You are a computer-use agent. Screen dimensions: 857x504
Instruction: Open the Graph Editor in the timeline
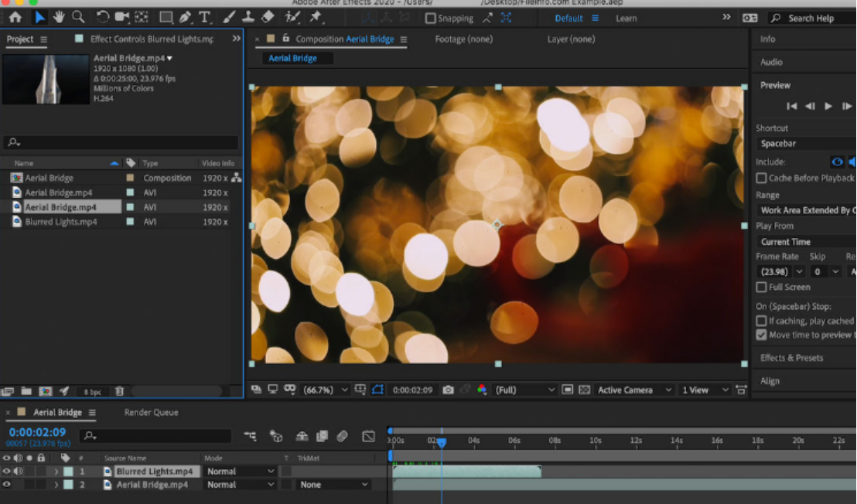[x=368, y=437]
